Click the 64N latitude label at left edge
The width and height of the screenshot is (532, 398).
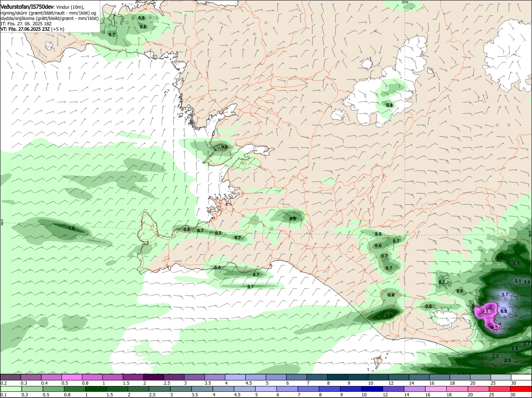[x=2, y=223]
